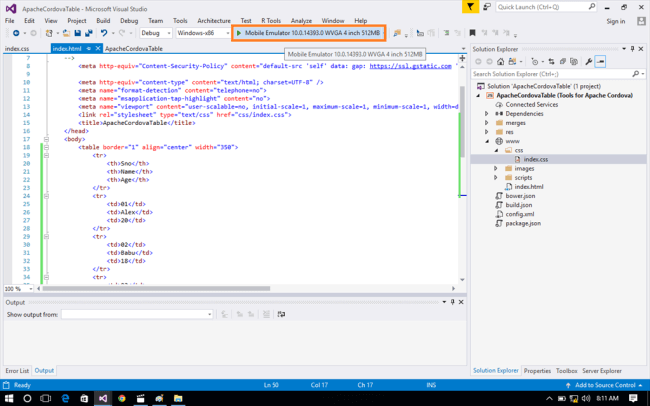
Task: Toggle auto-hide pin on Solution Explorer
Action: pyautogui.click(x=631, y=47)
